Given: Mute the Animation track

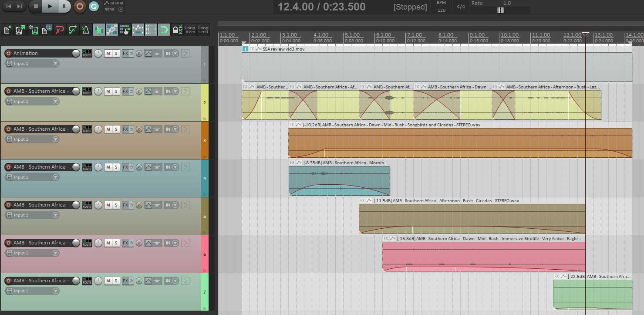Looking at the screenshot, I should click(108, 54).
